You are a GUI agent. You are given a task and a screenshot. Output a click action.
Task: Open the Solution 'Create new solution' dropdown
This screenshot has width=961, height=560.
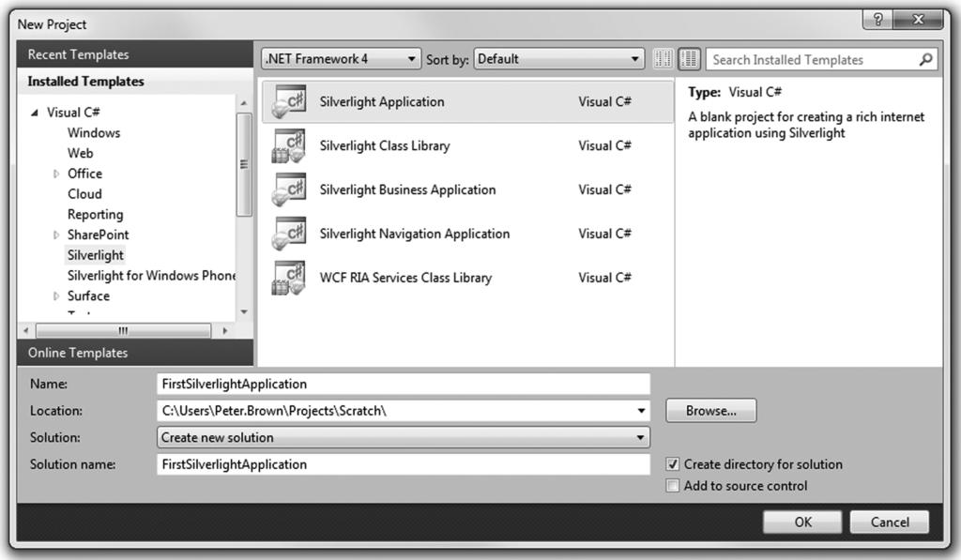point(404,437)
